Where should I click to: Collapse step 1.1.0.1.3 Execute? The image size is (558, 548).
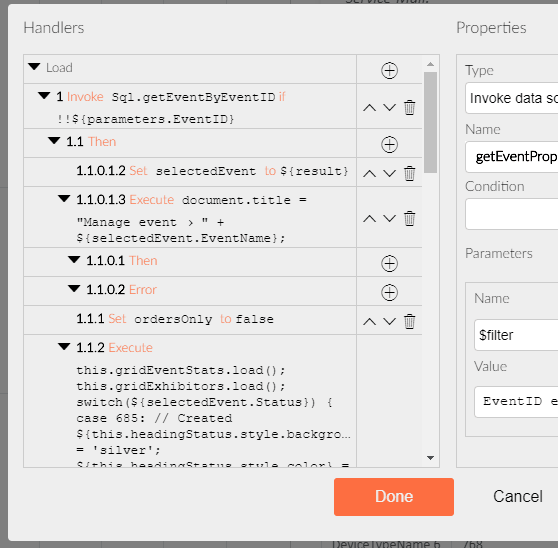[64, 199]
